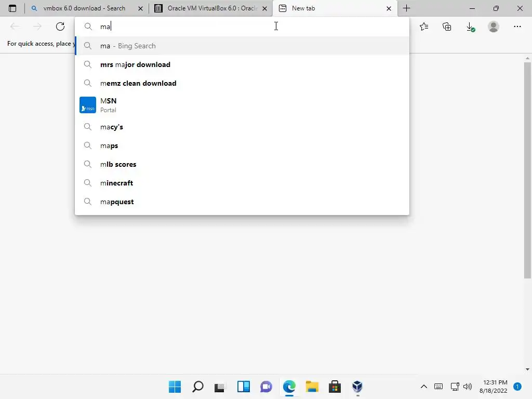Viewport: 532px width, 399px height.
Task: Click the browser Back arrow
Action: click(15, 26)
